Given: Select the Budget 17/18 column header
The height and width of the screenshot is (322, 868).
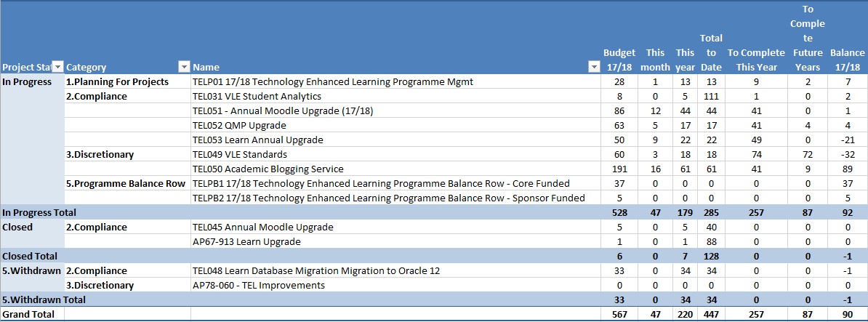Looking at the screenshot, I should tap(619, 60).
